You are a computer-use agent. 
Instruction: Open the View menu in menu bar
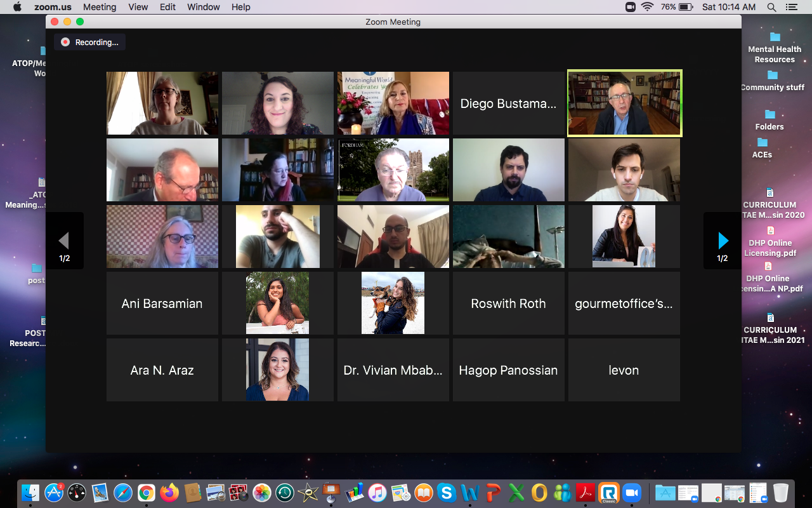[x=138, y=7]
